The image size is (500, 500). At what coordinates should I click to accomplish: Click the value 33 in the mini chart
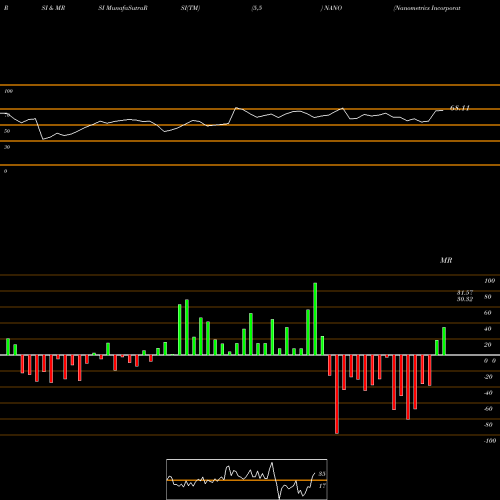(322, 474)
